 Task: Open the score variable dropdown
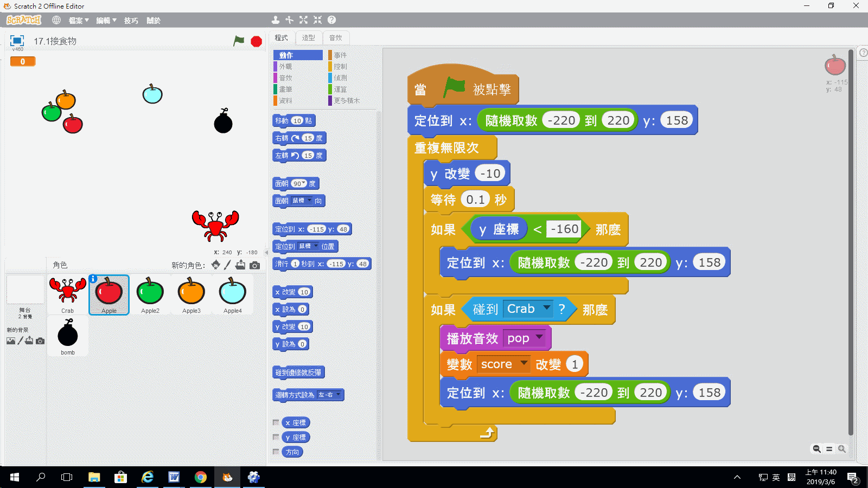click(524, 363)
